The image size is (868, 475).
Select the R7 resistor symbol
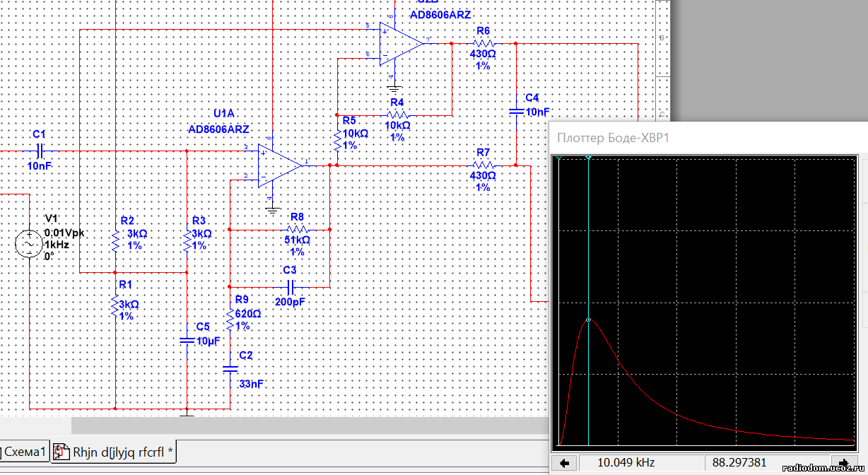click(483, 165)
